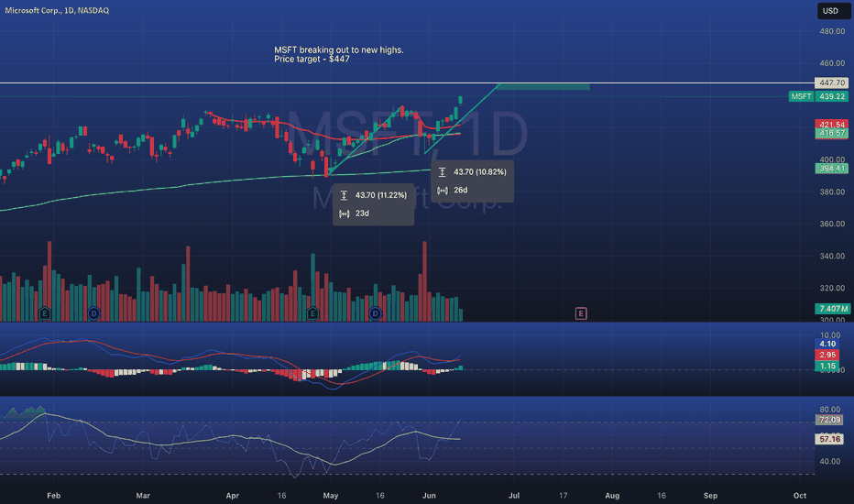Click the 460.00 price scale label
Viewport: 854px width, 504px height.
[832, 63]
